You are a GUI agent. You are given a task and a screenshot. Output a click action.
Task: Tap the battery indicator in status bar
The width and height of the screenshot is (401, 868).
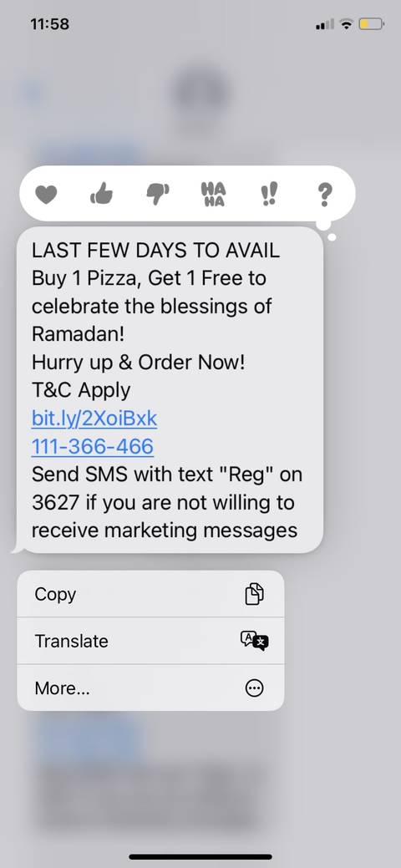[371, 24]
